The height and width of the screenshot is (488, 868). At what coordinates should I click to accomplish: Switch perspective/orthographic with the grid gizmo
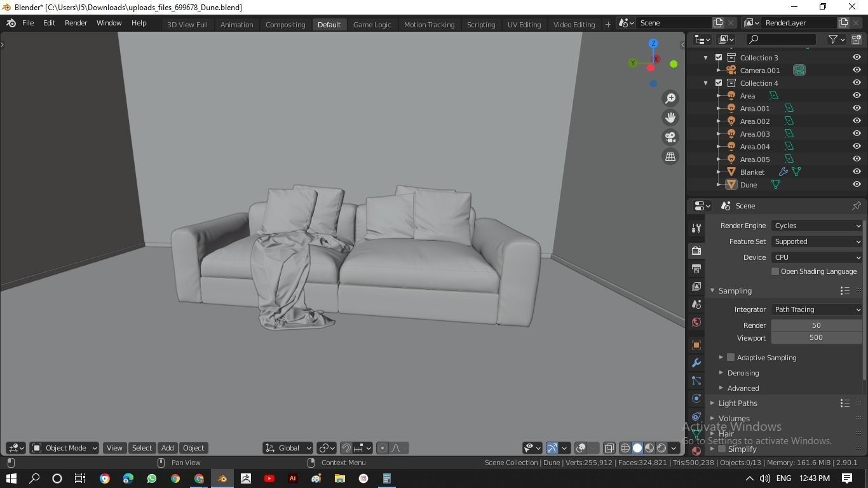pyautogui.click(x=670, y=157)
